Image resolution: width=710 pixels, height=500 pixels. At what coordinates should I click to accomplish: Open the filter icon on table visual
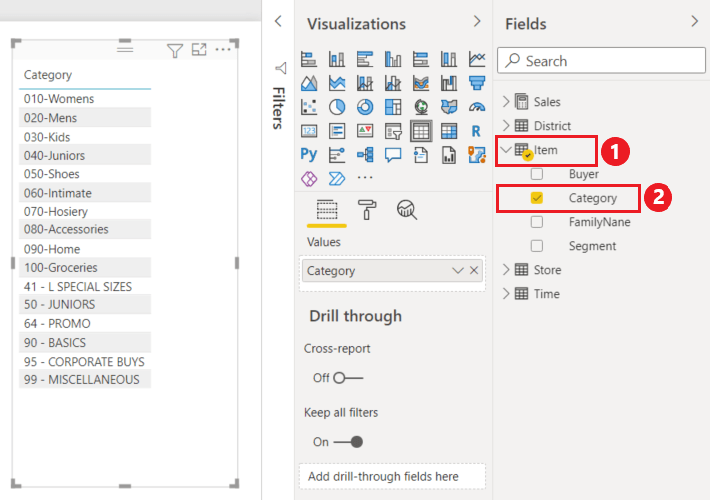pyautogui.click(x=175, y=50)
